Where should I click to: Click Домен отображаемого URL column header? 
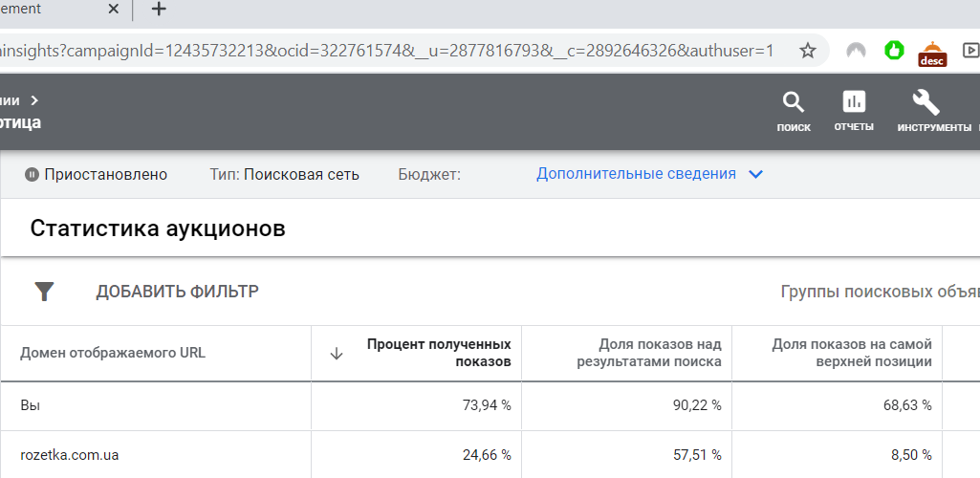[113, 353]
